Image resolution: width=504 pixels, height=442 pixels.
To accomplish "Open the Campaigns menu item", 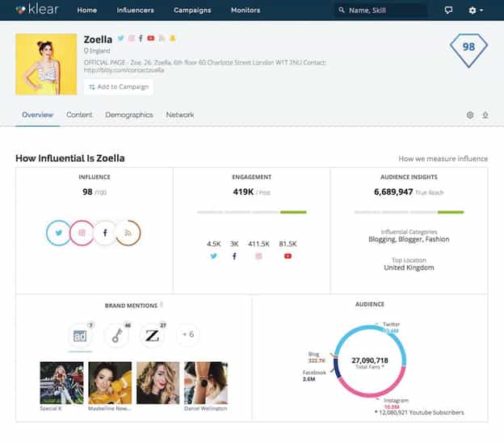I will point(192,11).
